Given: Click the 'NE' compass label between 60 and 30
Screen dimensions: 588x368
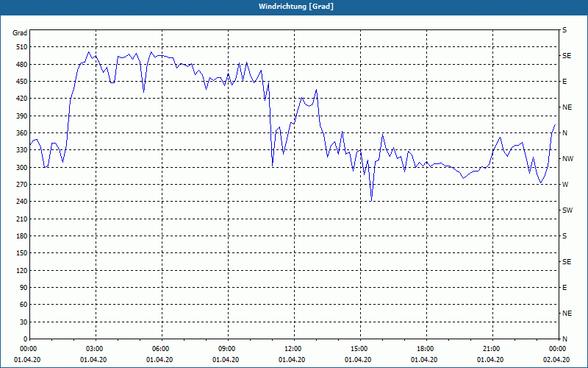Looking at the screenshot, I should point(567,314).
